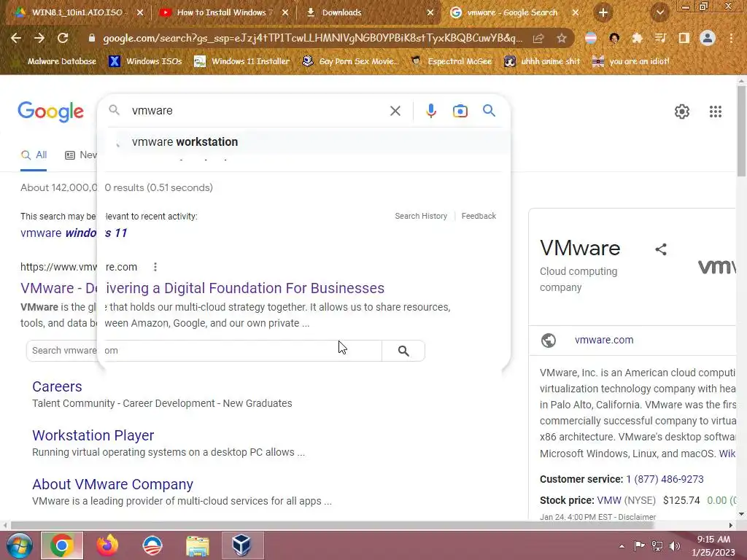Open the Extensions puzzle piece menu
Viewport: 747px width, 560px height.
tap(637, 38)
